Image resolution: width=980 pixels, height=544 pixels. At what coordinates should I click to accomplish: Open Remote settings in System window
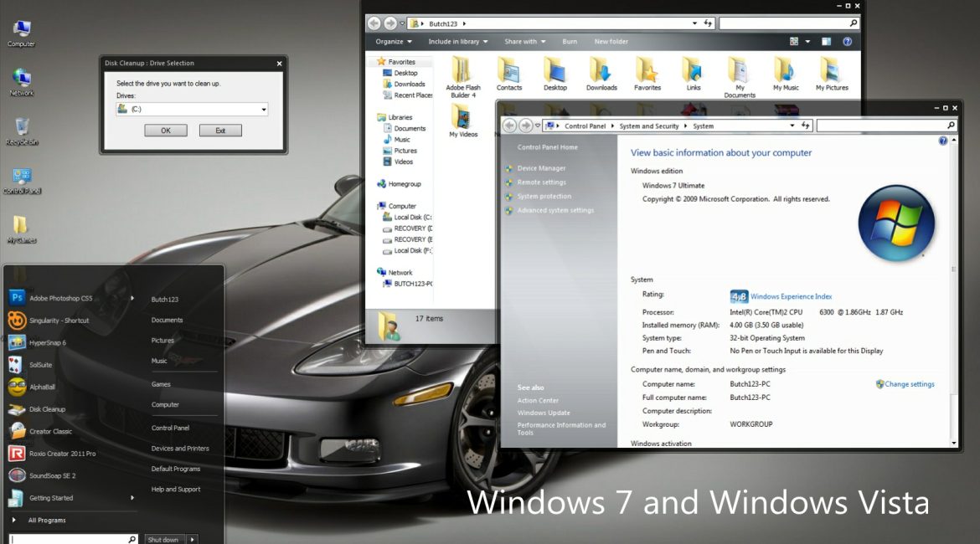[x=541, y=182]
